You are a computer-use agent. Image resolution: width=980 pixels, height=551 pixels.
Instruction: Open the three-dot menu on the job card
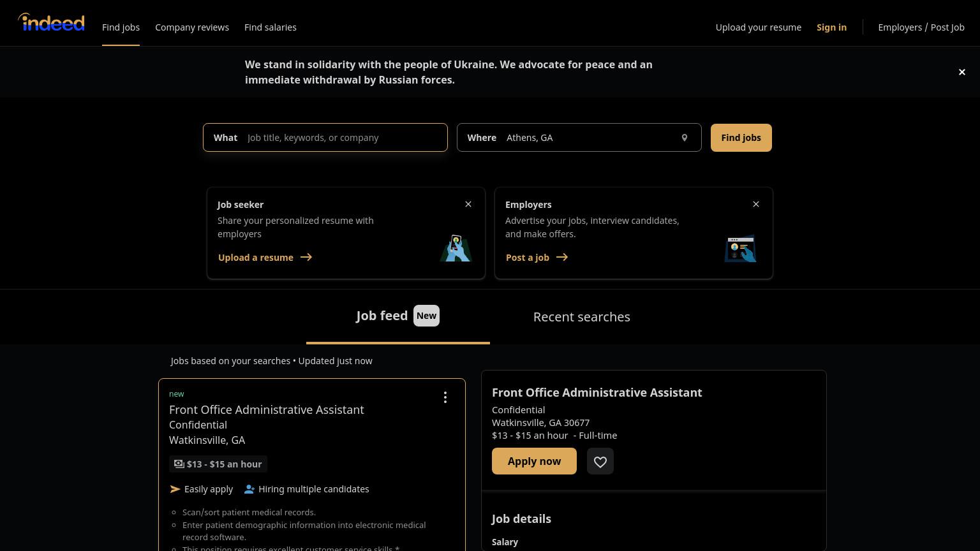click(x=445, y=397)
